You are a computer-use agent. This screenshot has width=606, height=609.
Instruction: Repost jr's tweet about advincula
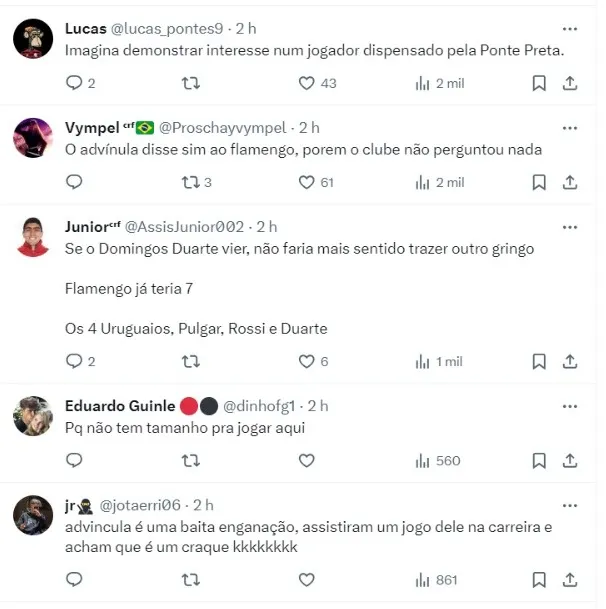(x=191, y=579)
